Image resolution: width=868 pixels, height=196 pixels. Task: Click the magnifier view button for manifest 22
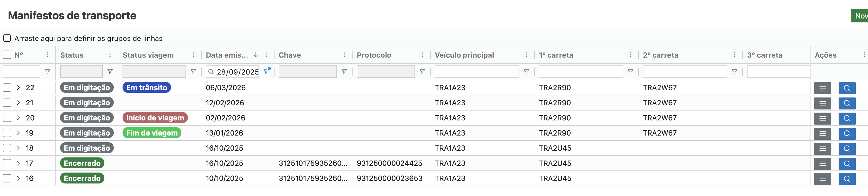(x=846, y=88)
